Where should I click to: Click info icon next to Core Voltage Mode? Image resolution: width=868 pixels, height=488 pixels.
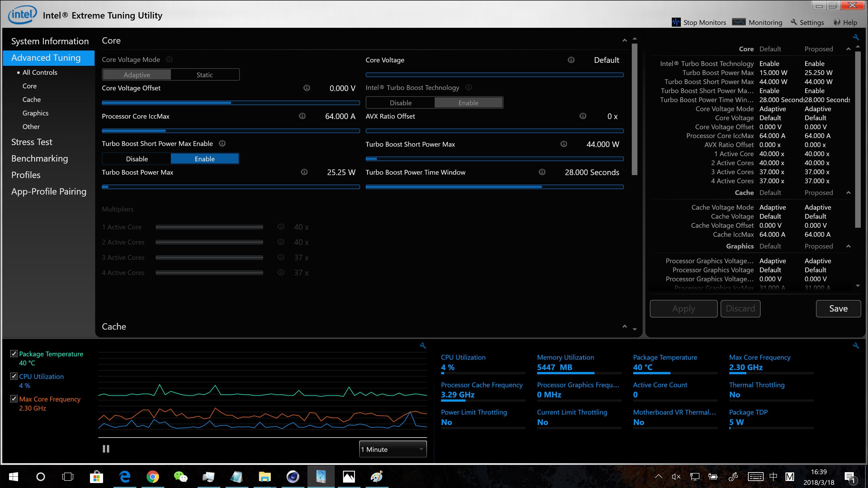point(169,59)
